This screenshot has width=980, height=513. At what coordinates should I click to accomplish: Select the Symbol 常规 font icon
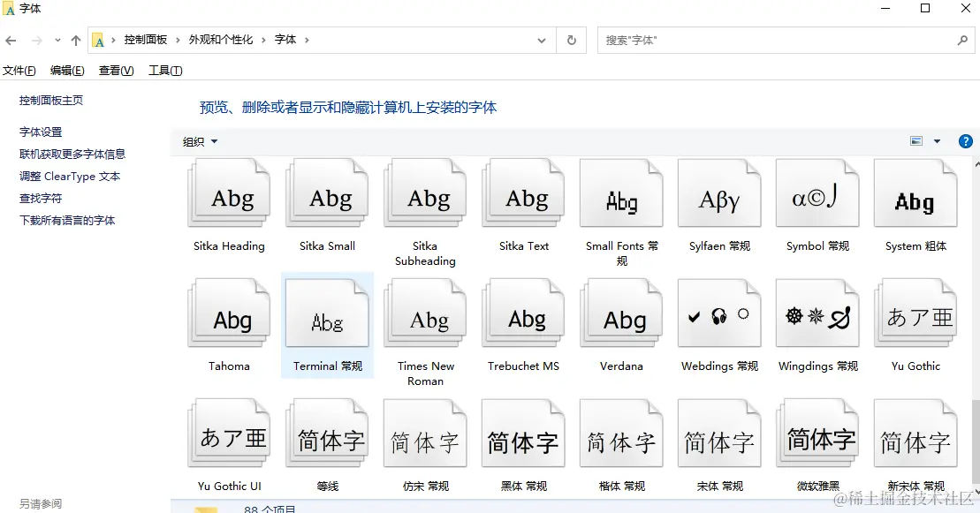coord(818,193)
